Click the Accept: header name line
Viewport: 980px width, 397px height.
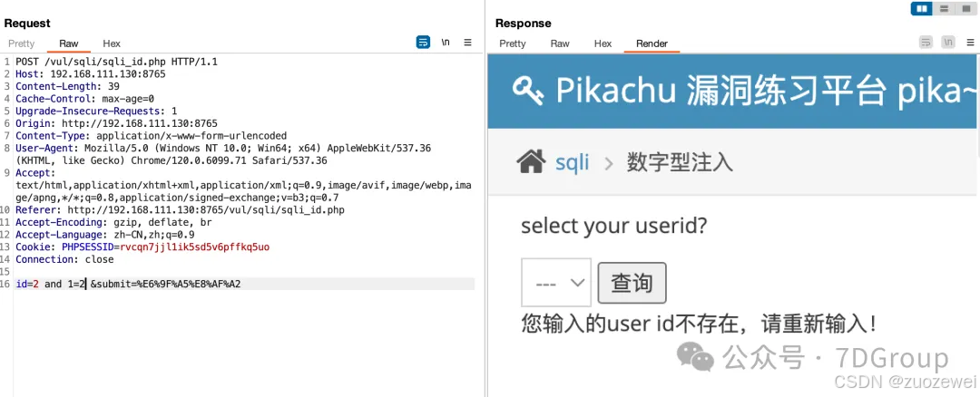coord(35,173)
